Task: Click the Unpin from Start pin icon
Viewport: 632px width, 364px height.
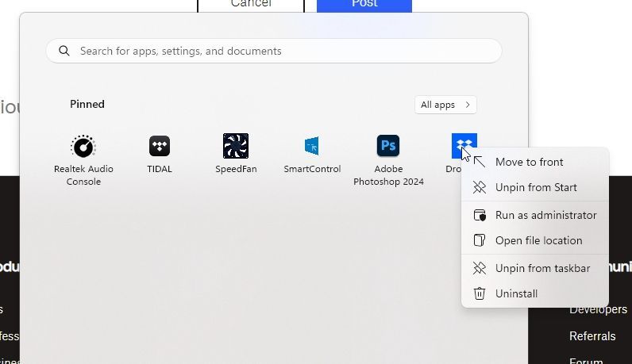Action: click(x=480, y=187)
